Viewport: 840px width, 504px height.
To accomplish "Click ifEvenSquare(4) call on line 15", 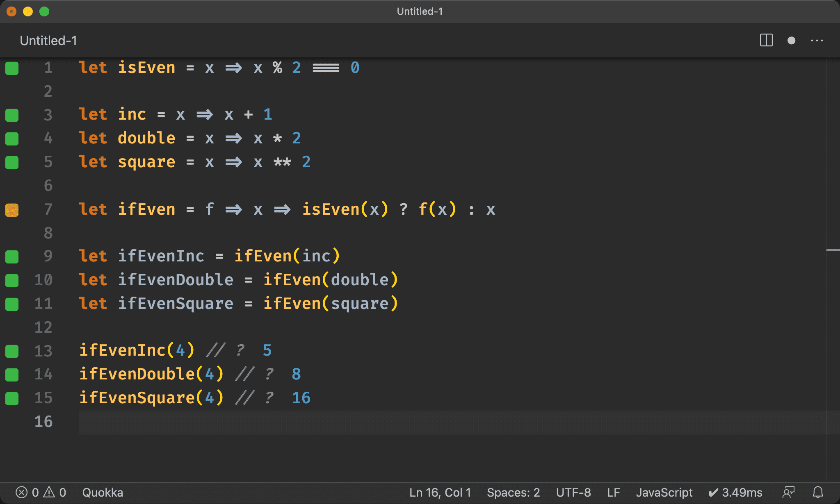I will coord(151,398).
